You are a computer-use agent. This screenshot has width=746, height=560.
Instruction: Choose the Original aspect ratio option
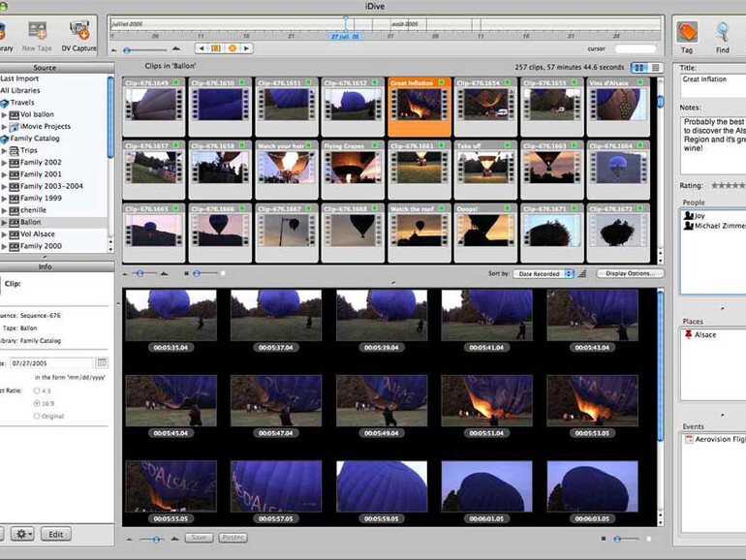click(37, 416)
